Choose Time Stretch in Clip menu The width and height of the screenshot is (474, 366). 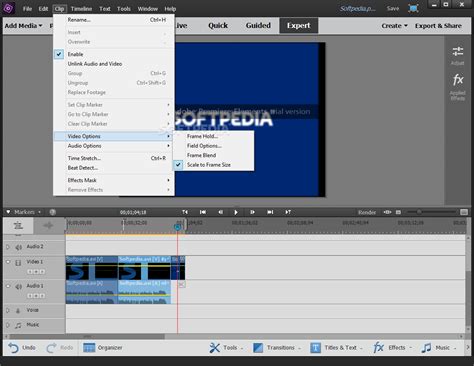[x=113, y=158]
